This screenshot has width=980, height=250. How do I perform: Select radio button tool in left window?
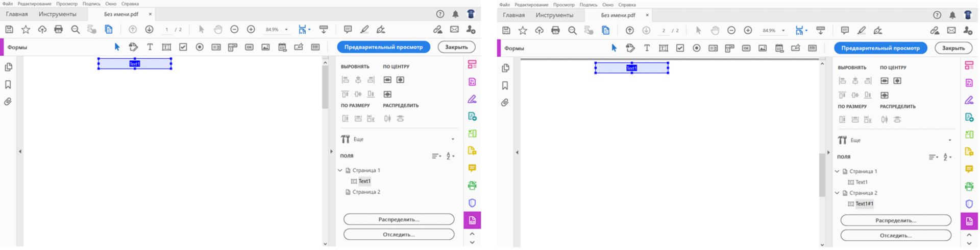[x=200, y=47]
